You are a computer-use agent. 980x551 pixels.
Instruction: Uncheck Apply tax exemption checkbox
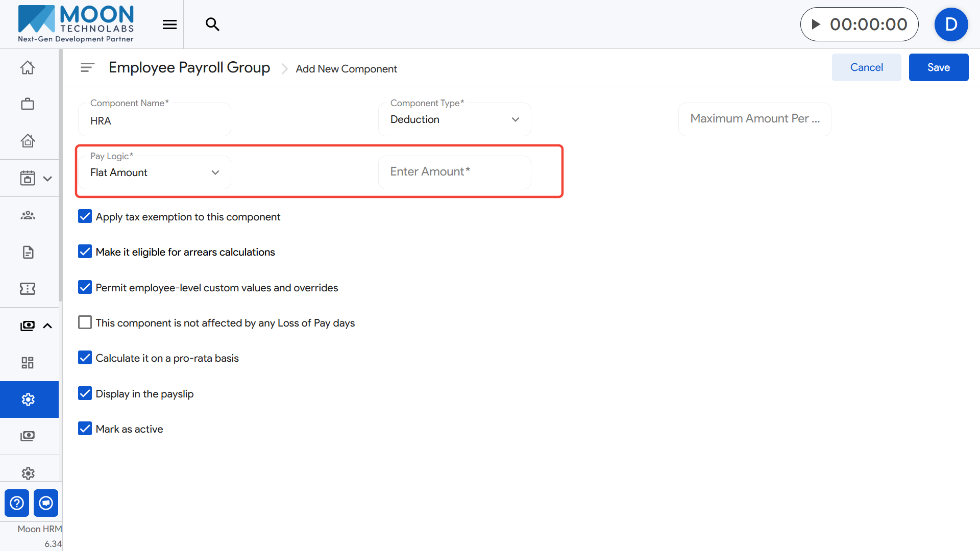tap(85, 216)
